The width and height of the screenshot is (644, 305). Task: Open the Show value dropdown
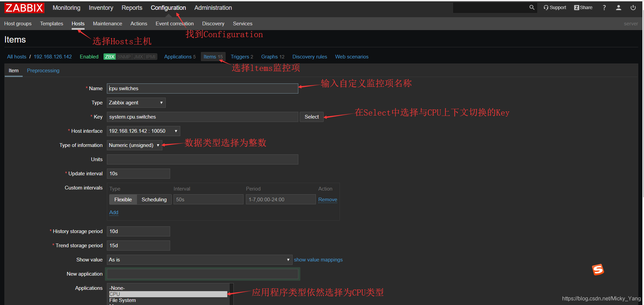click(200, 260)
